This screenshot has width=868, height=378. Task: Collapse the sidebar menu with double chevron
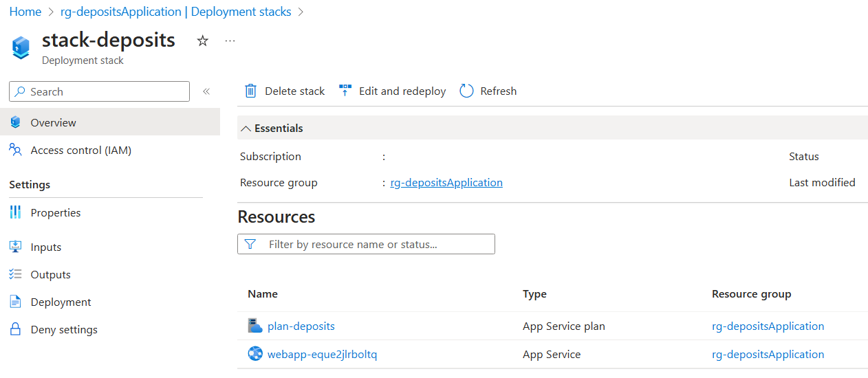206,91
